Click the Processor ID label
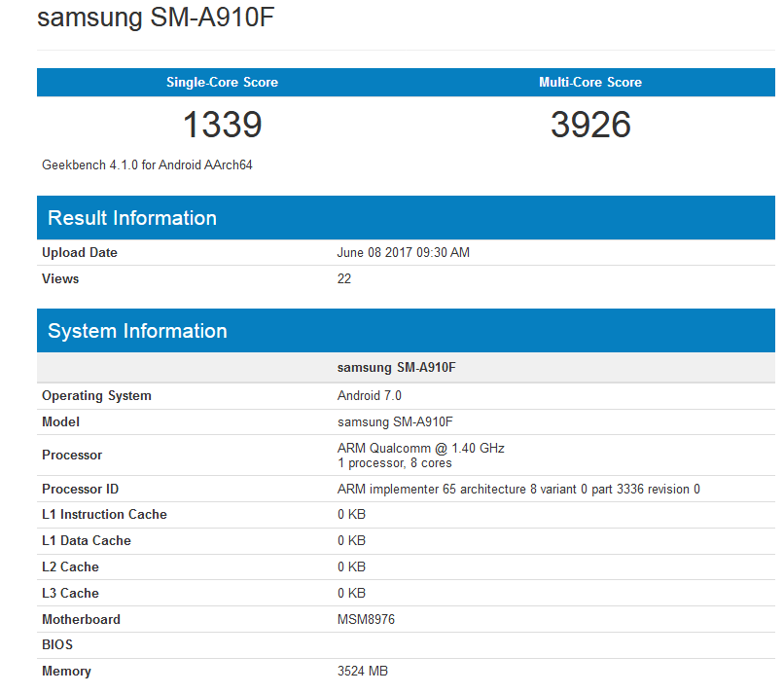This screenshot has width=784, height=694. point(80,489)
